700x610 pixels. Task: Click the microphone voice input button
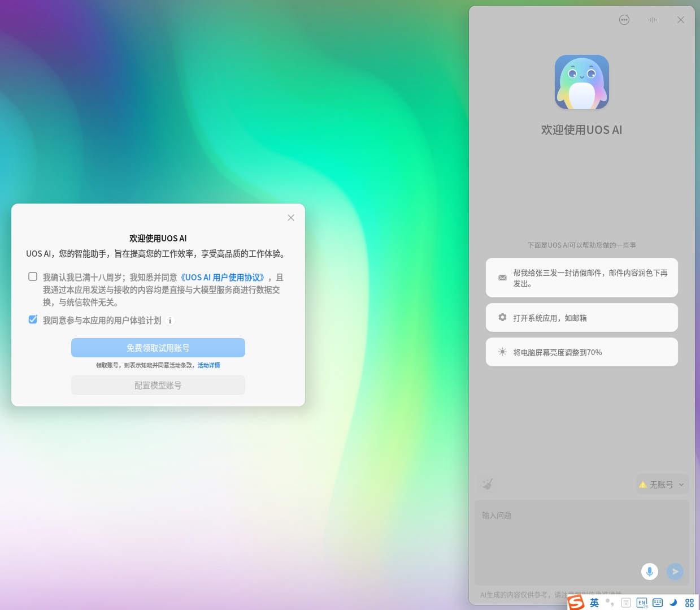(x=650, y=572)
